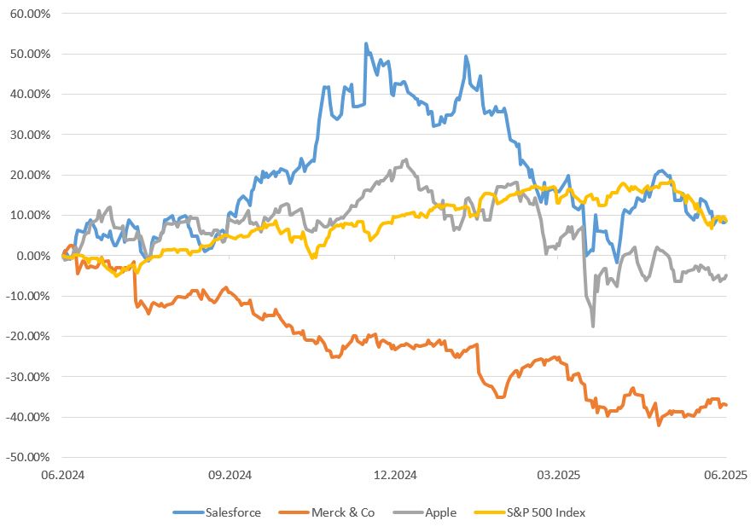
Task: Click the 60.00% y-axis label
Action: pos(30,14)
